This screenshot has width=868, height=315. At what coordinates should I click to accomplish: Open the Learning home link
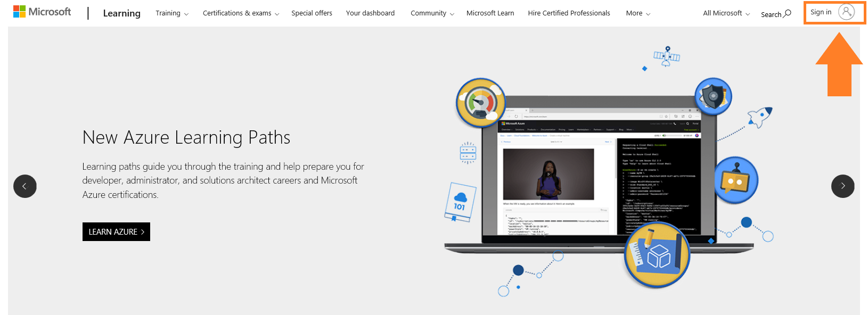121,13
